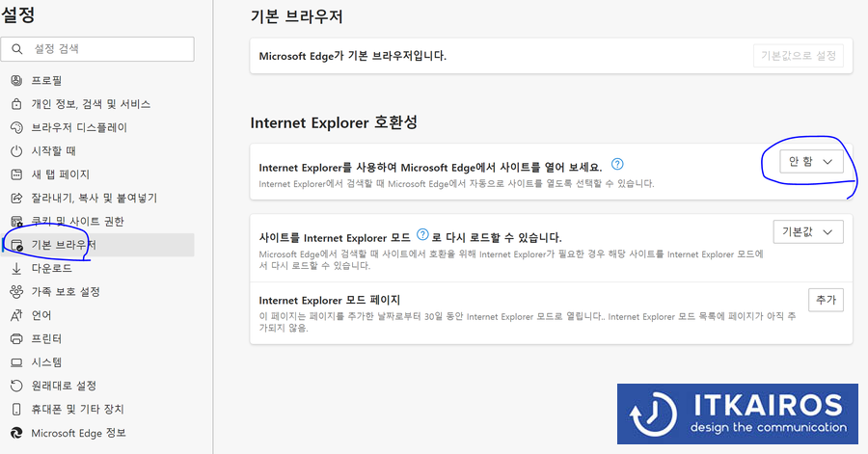The height and width of the screenshot is (454, 868).
Task: Click help icon after 사이트를 열어 보세요
Action: click(x=617, y=164)
